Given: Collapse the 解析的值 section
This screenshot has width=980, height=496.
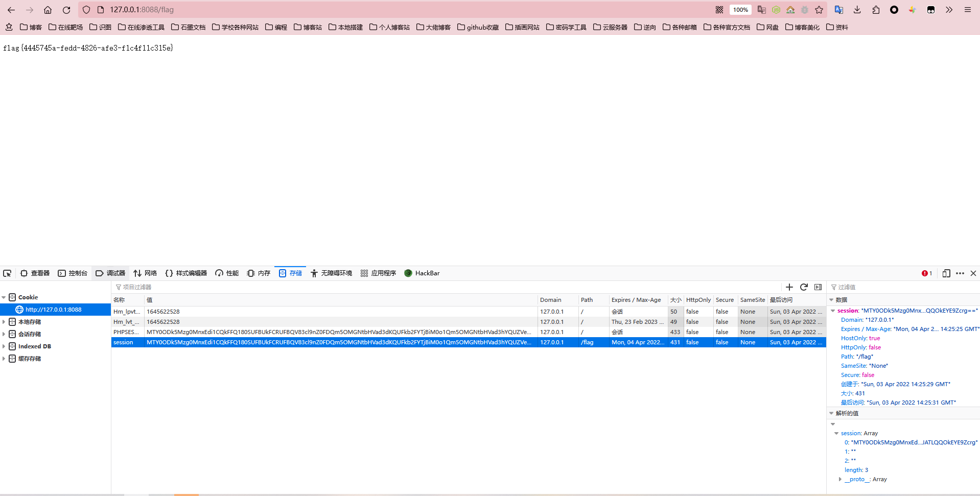Looking at the screenshot, I should [831, 413].
